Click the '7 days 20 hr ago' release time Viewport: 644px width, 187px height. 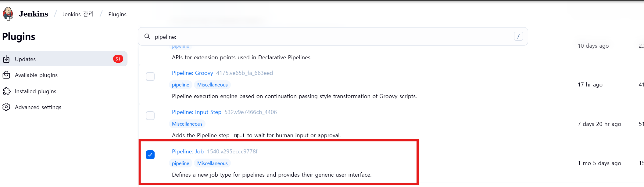tap(599, 124)
